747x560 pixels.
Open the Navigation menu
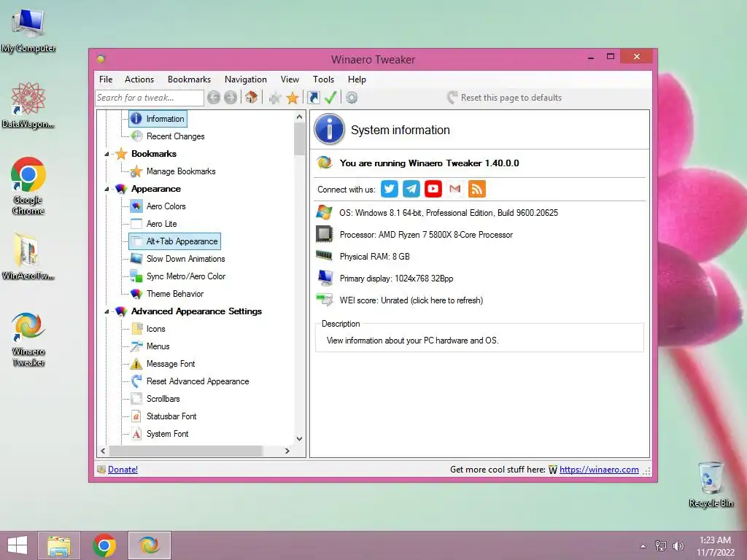coord(245,79)
